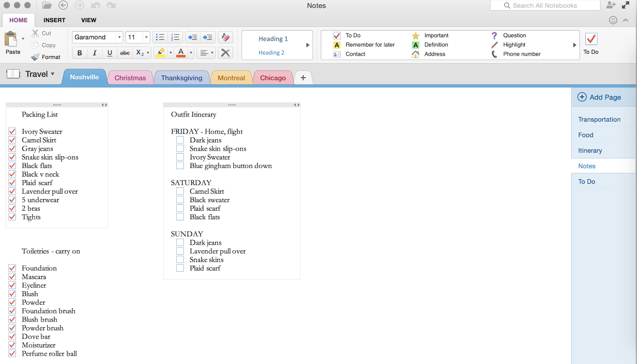Redo the last action

click(111, 5)
